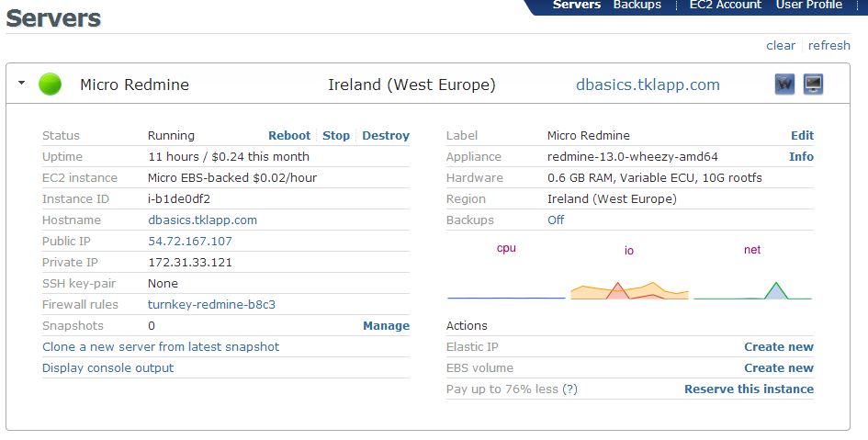Open the web shell monitor icon
Screen dimensions: 868x440
coord(813,85)
